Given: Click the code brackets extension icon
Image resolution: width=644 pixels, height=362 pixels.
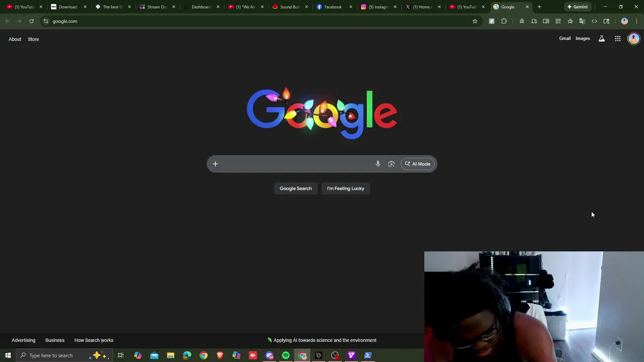Looking at the screenshot, I should click(x=594, y=21).
